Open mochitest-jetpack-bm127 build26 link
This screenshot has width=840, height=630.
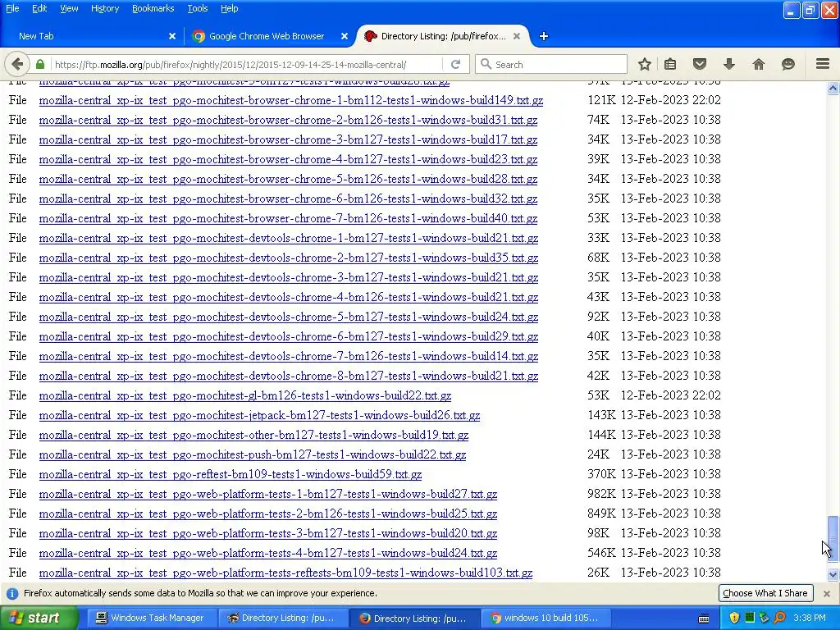pyautogui.click(x=259, y=415)
